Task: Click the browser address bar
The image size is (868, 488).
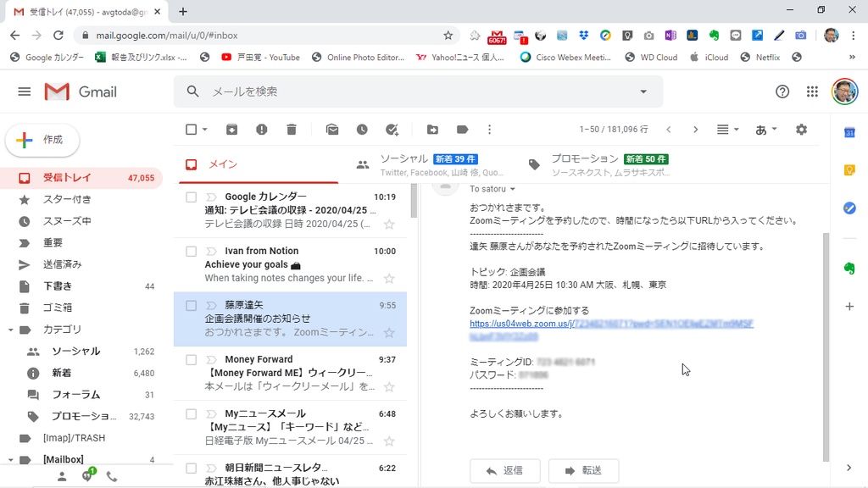Action: pyautogui.click(x=265, y=36)
